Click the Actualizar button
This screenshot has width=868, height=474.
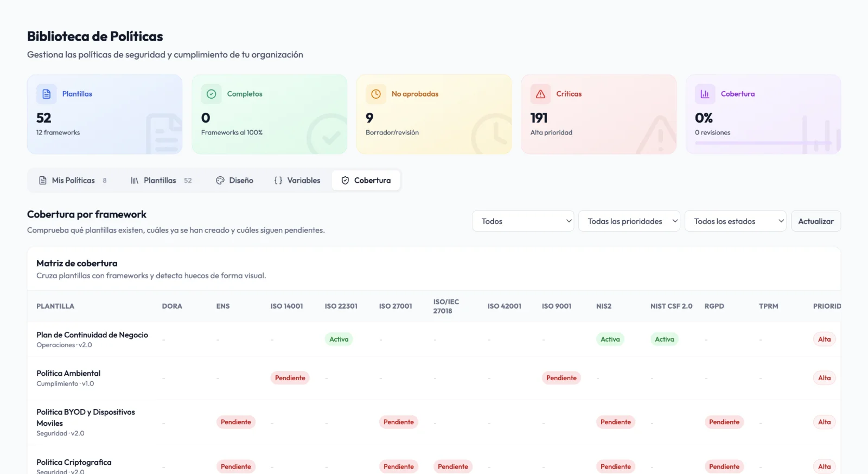pos(816,221)
